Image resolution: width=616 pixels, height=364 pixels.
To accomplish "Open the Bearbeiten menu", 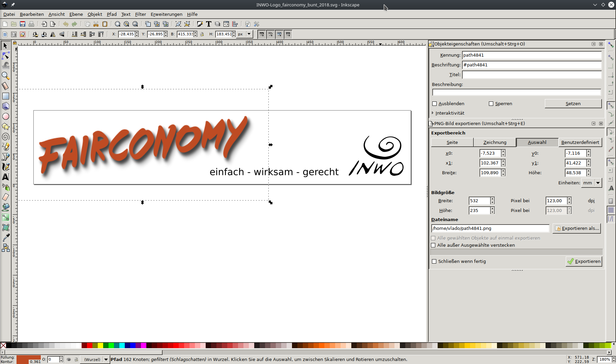I will (32, 14).
